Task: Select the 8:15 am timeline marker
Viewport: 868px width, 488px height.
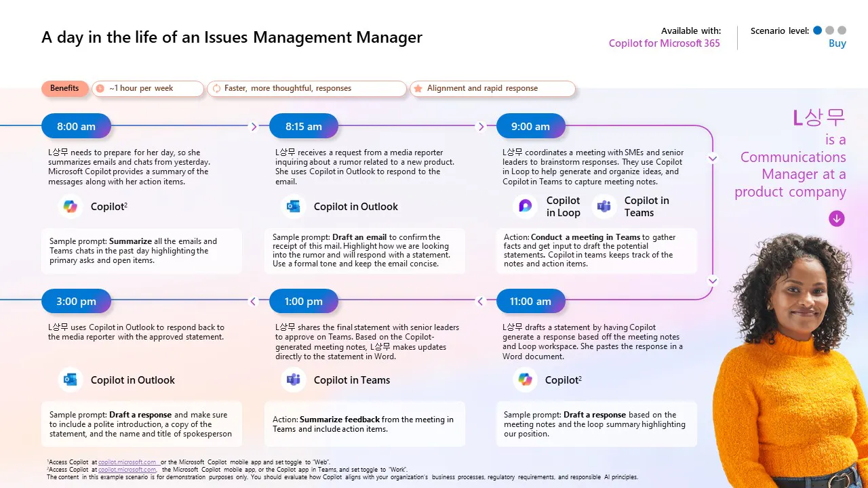Action: tap(304, 126)
